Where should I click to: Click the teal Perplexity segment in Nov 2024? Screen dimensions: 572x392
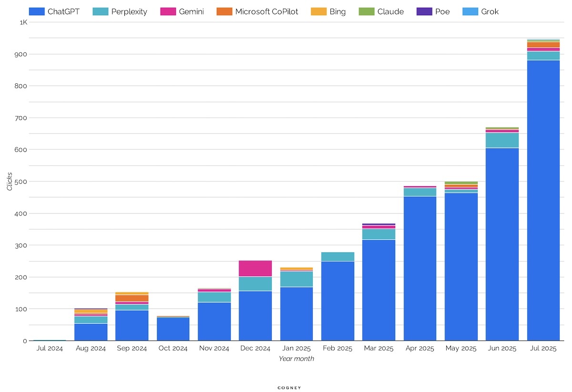pyautogui.click(x=214, y=297)
